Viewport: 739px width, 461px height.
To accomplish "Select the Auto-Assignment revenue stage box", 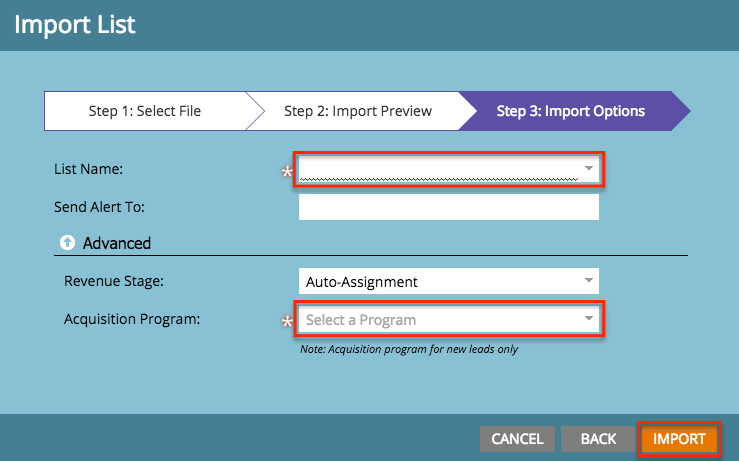I will click(x=449, y=281).
